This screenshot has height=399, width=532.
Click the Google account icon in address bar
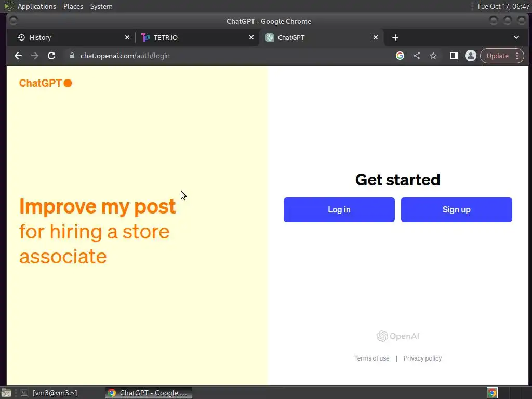400,56
